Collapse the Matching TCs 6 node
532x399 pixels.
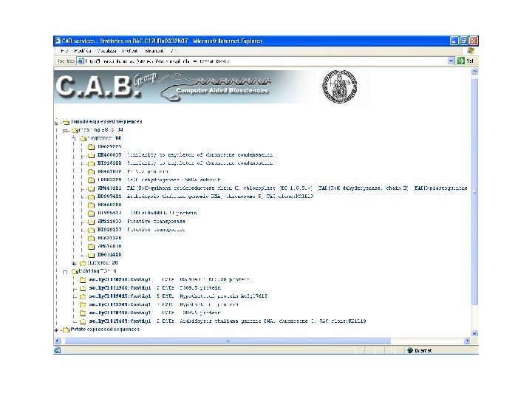65,272
